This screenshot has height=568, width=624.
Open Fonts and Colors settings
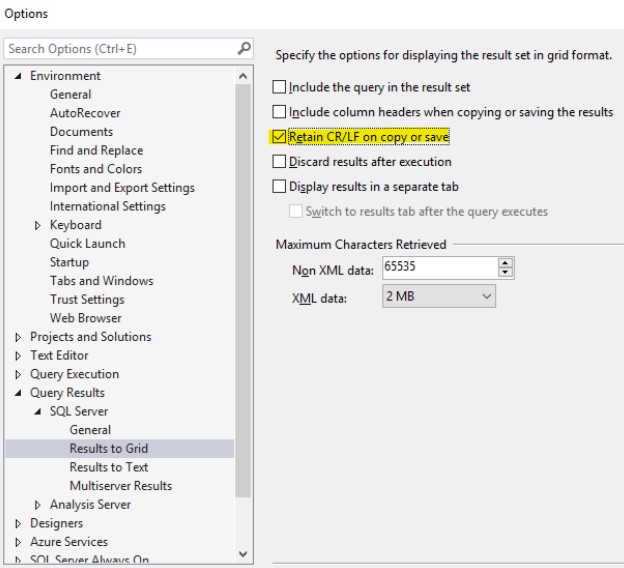coord(96,169)
